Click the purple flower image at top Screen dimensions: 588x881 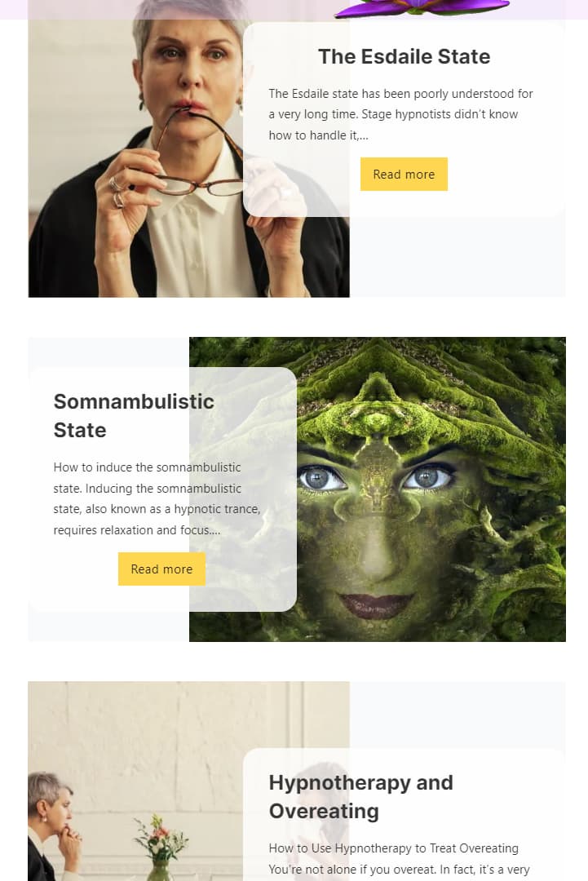421,7
